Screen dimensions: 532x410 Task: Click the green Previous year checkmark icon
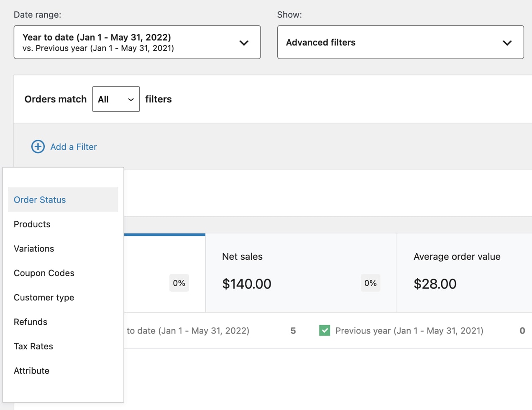click(325, 331)
